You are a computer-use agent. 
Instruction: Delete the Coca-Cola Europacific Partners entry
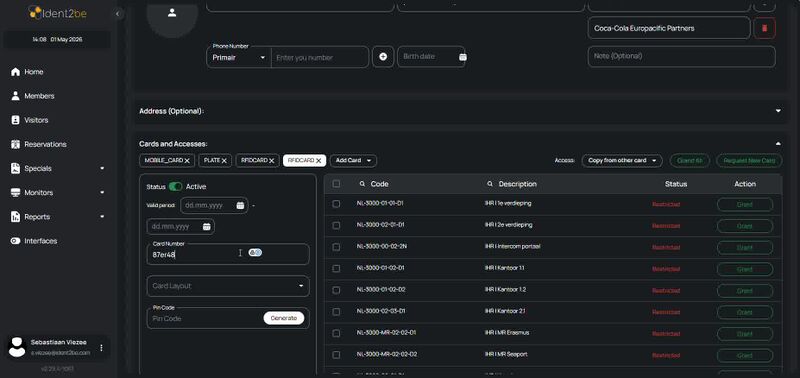(x=764, y=28)
